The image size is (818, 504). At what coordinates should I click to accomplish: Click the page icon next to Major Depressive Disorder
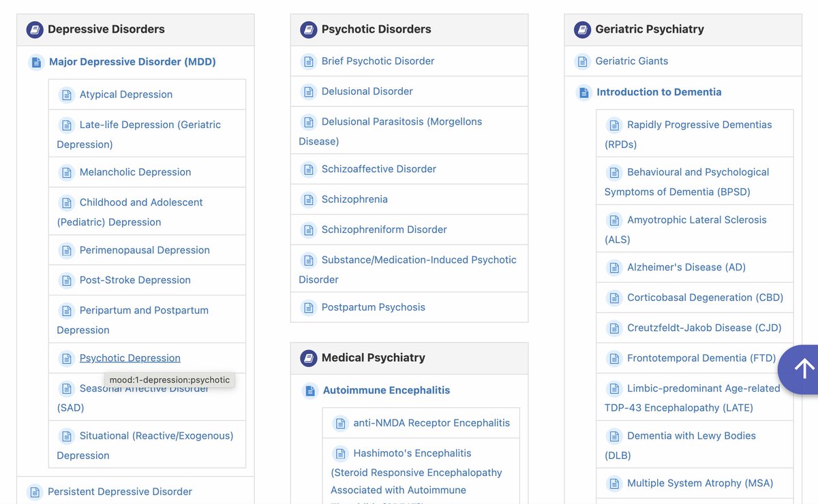tap(36, 62)
